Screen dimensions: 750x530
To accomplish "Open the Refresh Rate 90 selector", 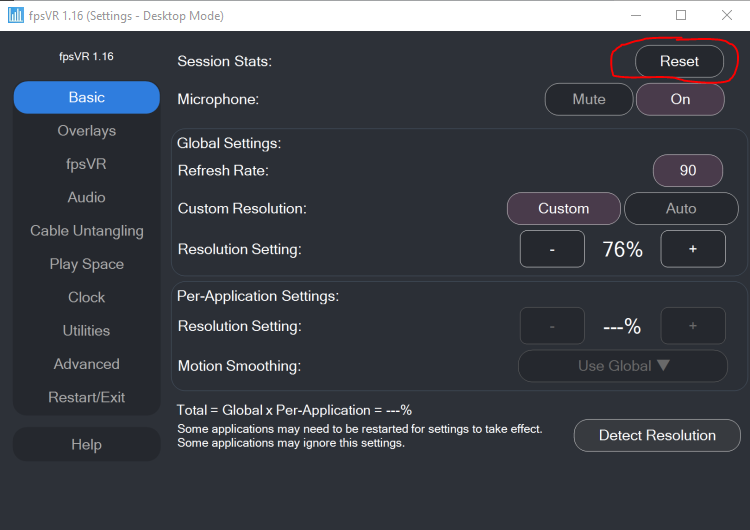I will click(688, 170).
